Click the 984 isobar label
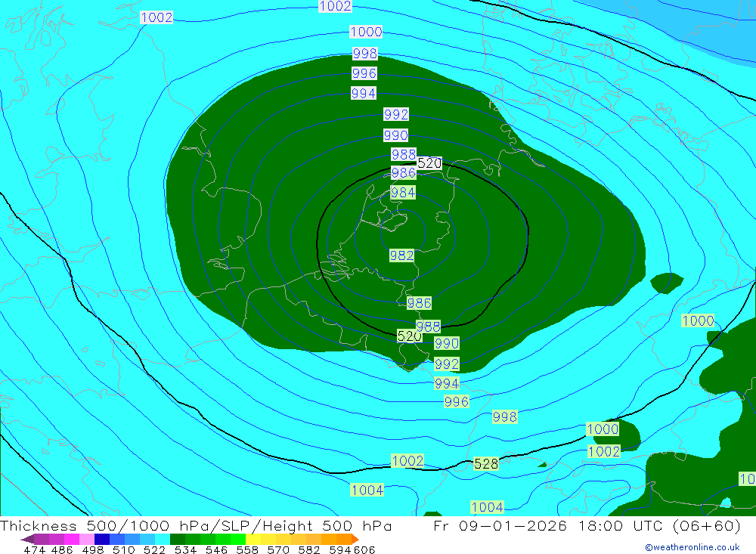The image size is (756, 554). click(403, 193)
